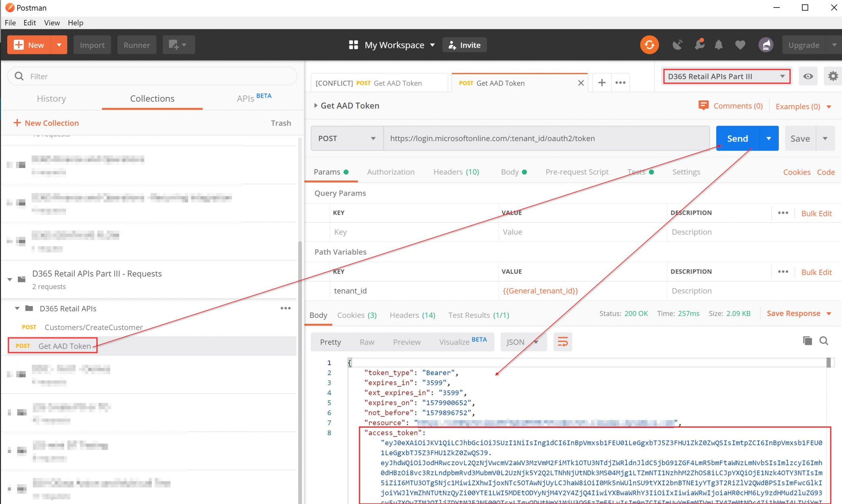Click the D365 Retail APIs Part III collection folder icon
The image size is (842, 504).
click(21, 279)
